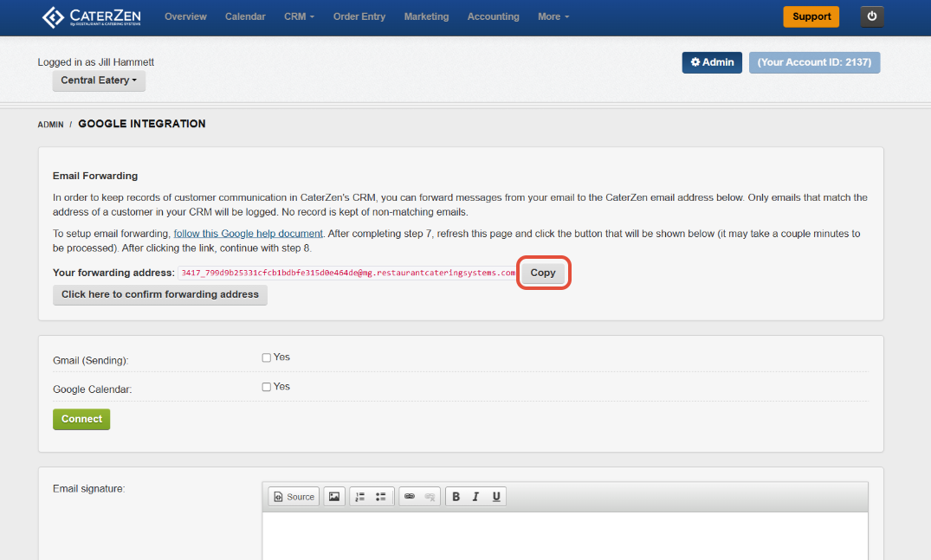This screenshot has width=931, height=560.
Task: Click the Admin button
Action: [712, 62]
